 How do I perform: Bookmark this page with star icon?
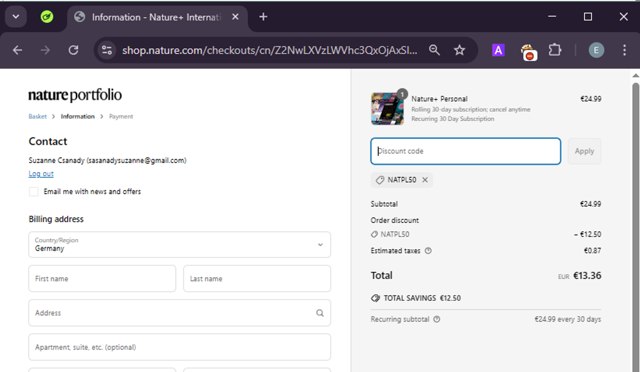coord(460,50)
